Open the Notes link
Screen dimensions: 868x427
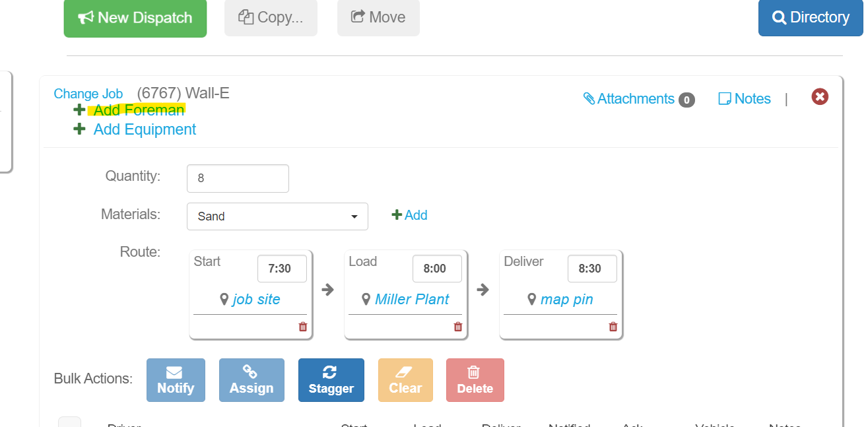(x=745, y=99)
